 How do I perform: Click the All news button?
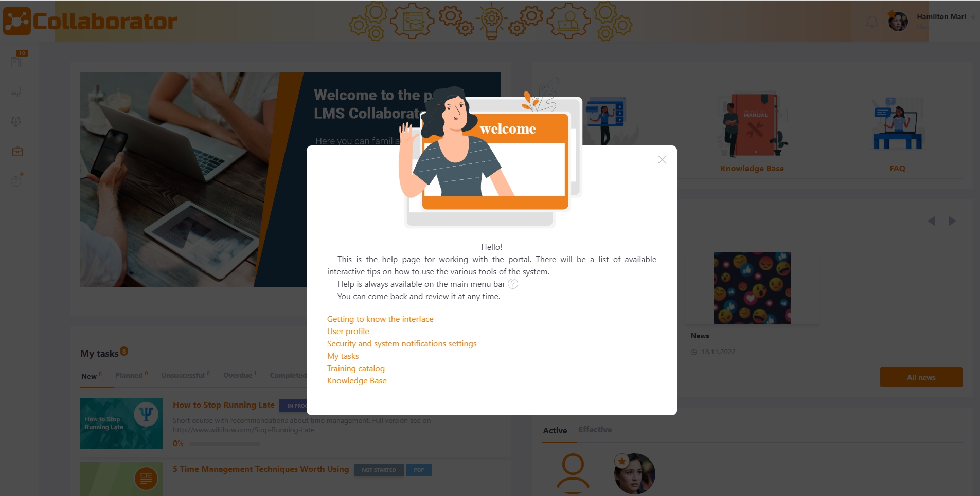[x=921, y=377]
